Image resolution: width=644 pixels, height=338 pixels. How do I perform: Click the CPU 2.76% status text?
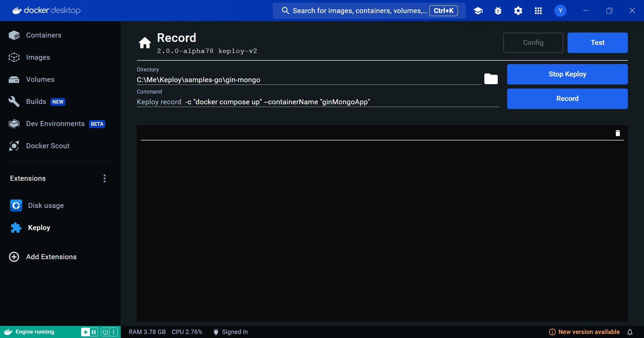point(187,332)
